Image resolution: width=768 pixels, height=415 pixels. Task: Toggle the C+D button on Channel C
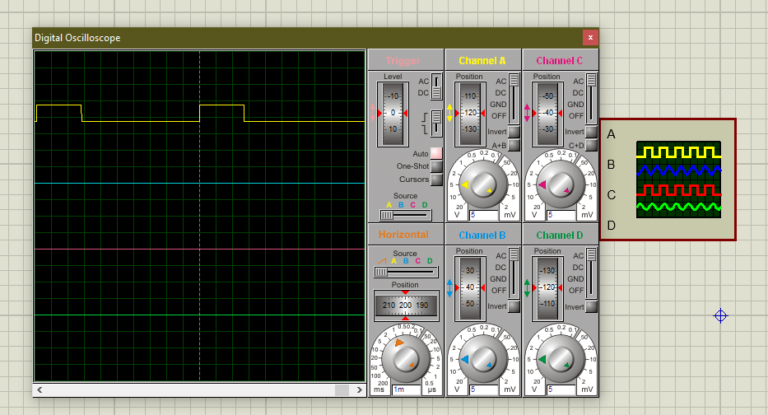click(x=591, y=145)
